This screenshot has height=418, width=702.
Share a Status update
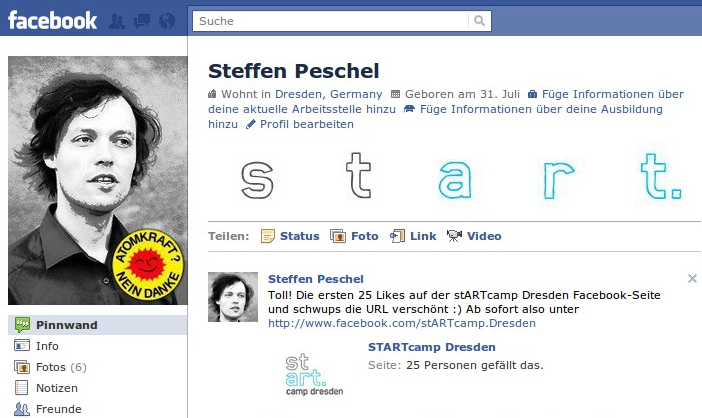[290, 236]
